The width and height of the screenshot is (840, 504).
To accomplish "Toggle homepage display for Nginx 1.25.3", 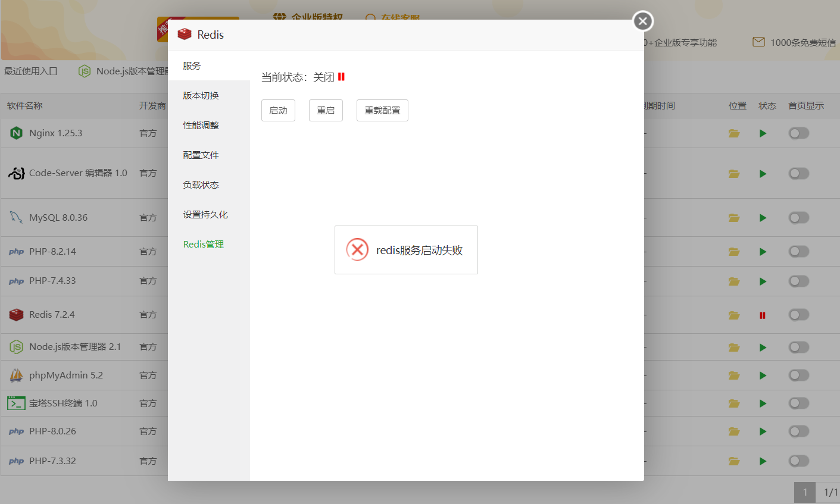I will (799, 133).
